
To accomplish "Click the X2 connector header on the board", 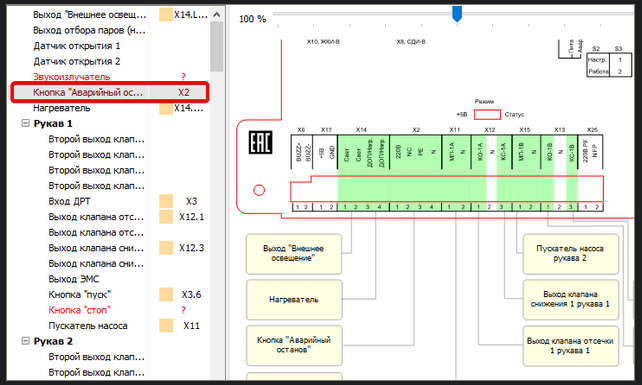I will pyautogui.click(x=416, y=129).
